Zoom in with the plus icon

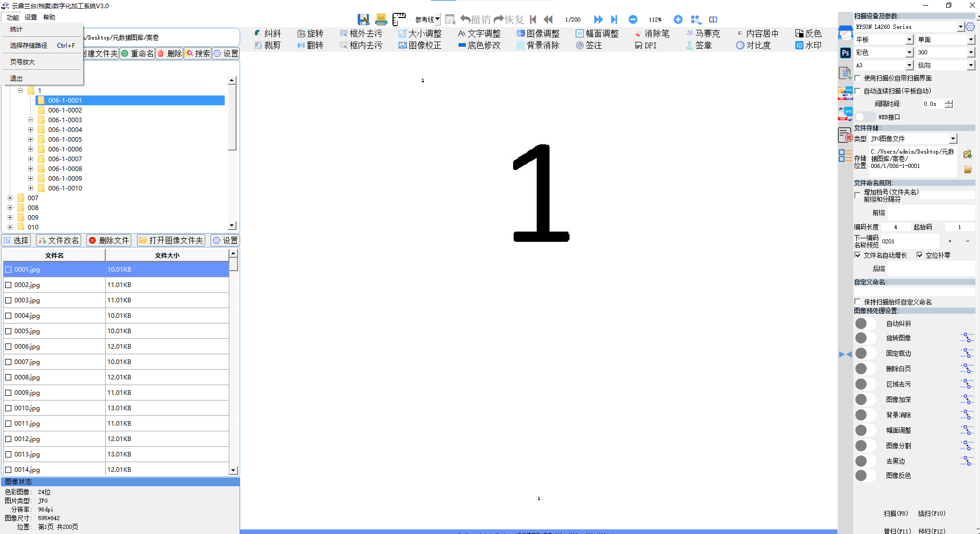click(678, 20)
